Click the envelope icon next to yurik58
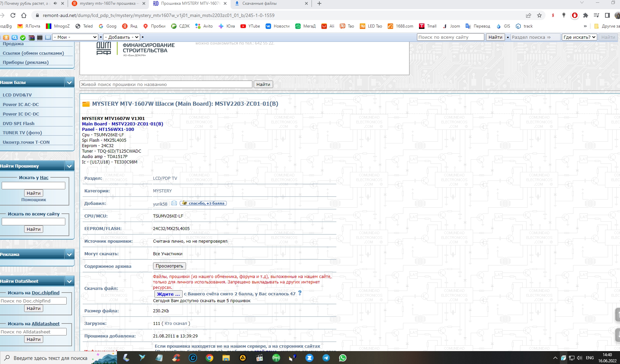The width and height of the screenshot is (620, 364). pos(174,203)
